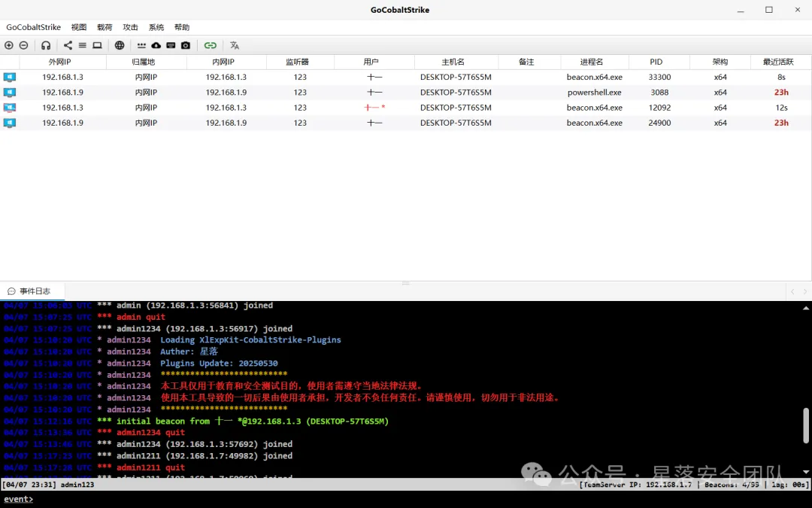Click the cloud download icon
812x508 pixels.
(156, 46)
